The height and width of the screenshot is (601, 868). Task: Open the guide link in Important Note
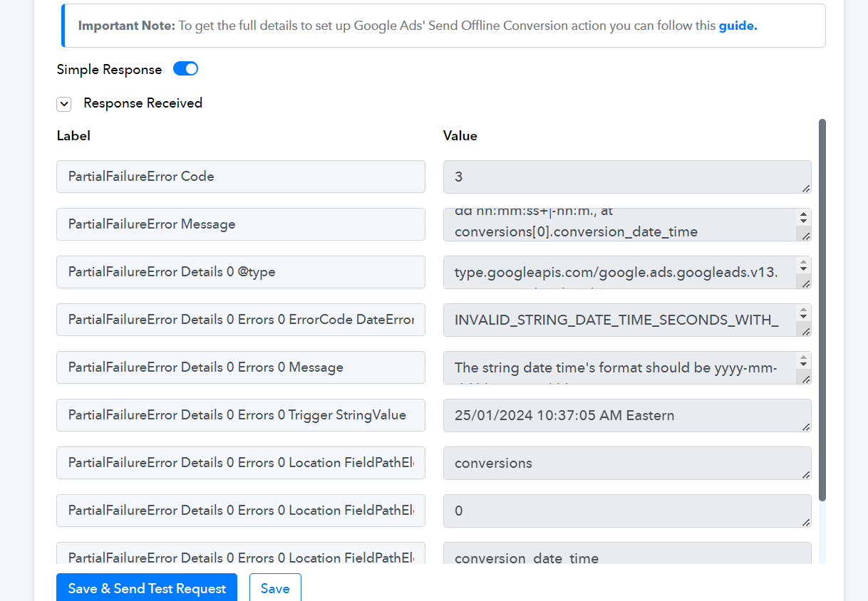coord(738,26)
